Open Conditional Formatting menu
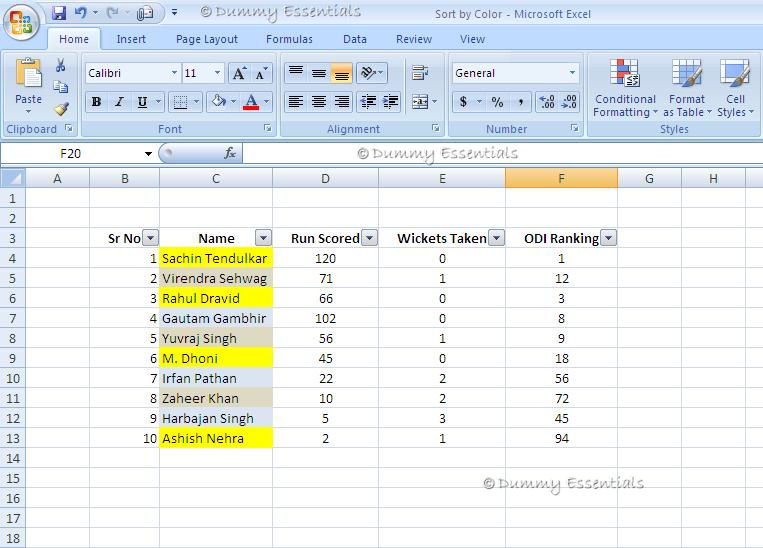The height and width of the screenshot is (548, 763). [625, 88]
